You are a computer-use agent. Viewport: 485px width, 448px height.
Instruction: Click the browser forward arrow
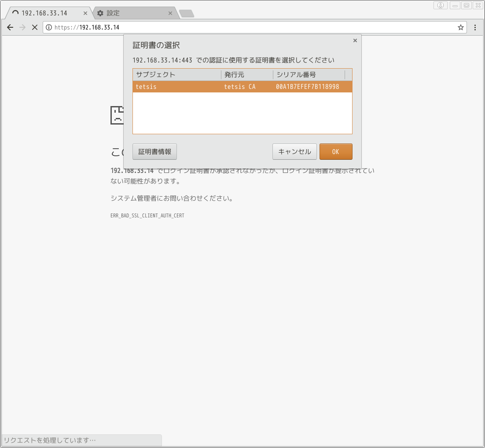(x=22, y=27)
